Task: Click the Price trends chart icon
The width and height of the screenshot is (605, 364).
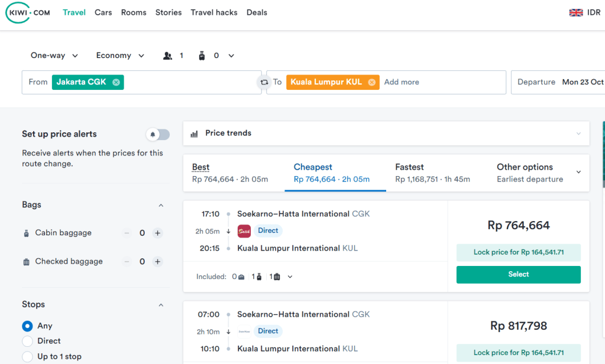Action: point(194,134)
